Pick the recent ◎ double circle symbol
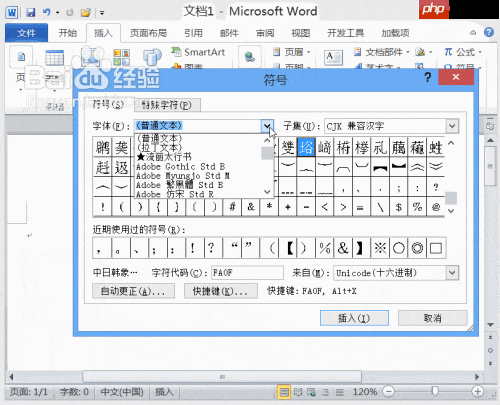The image size is (500, 405). [x=417, y=248]
